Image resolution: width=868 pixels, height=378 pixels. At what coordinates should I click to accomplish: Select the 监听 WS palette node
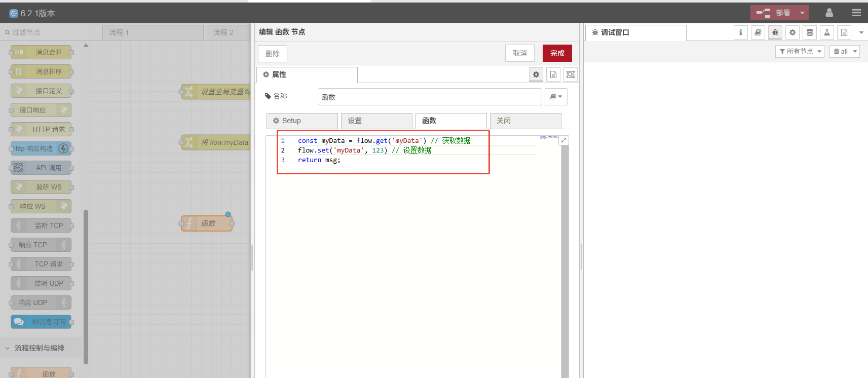(41, 187)
